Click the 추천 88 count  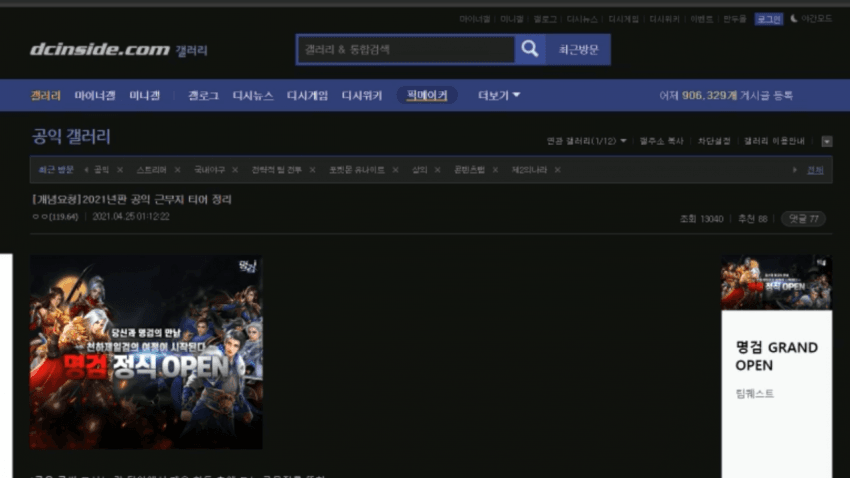(x=752, y=219)
